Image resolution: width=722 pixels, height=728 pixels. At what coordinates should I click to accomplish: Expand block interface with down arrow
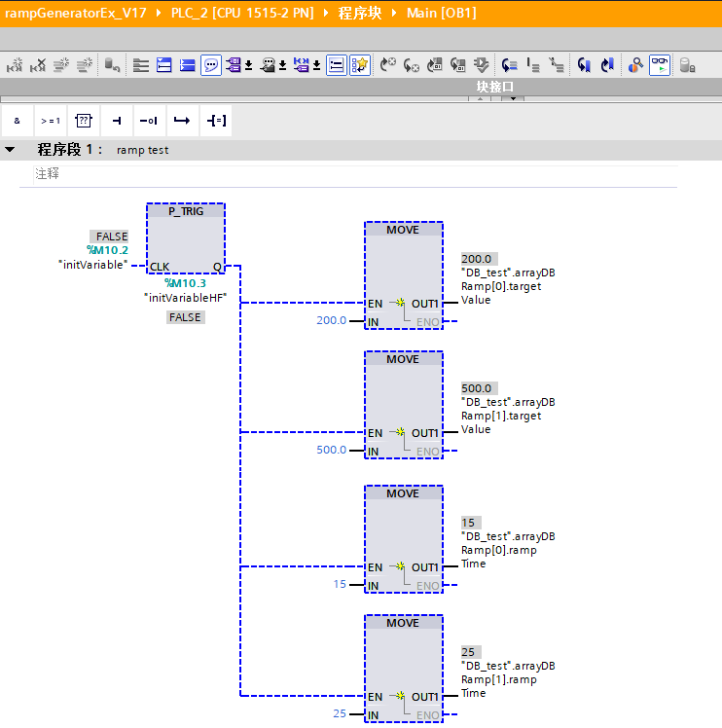[513, 98]
